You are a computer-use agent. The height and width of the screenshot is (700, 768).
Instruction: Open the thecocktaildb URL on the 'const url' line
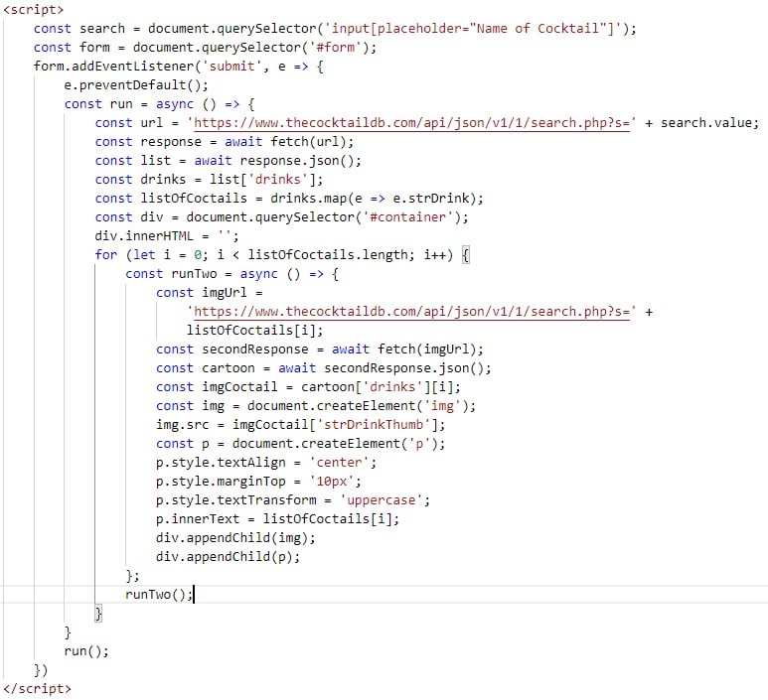click(x=411, y=123)
